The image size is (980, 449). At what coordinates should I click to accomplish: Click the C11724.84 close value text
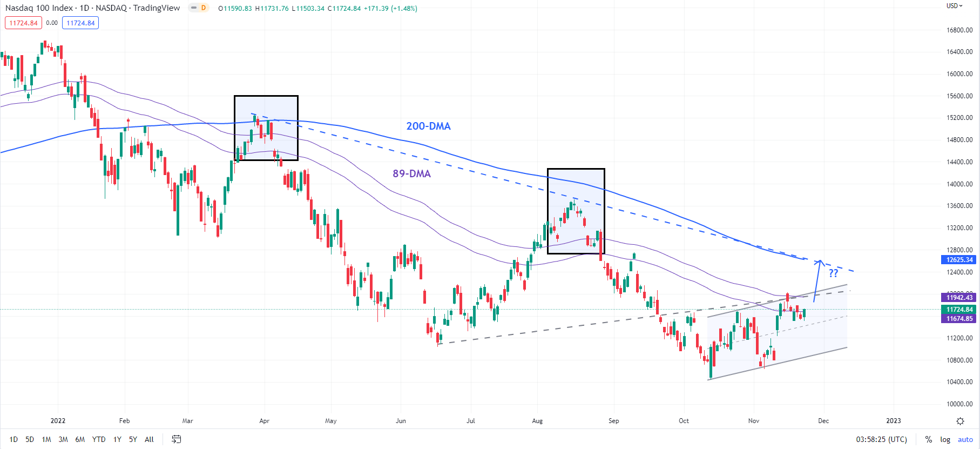pos(344,8)
